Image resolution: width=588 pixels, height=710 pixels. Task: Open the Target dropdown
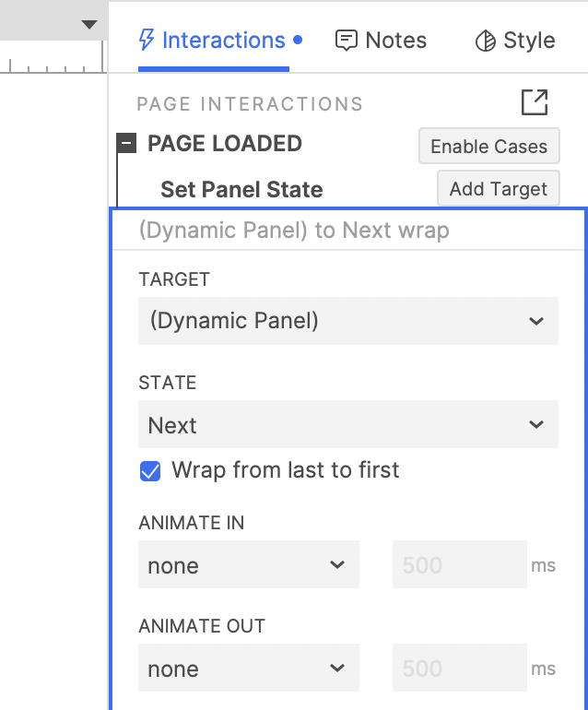point(347,321)
